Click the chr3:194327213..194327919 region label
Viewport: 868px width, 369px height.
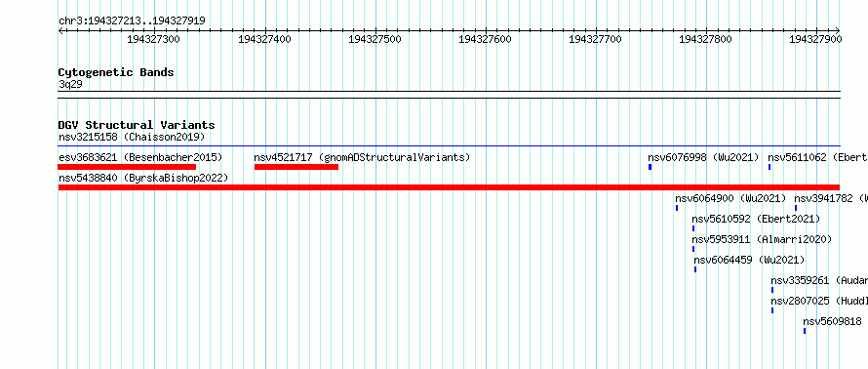coord(132,21)
